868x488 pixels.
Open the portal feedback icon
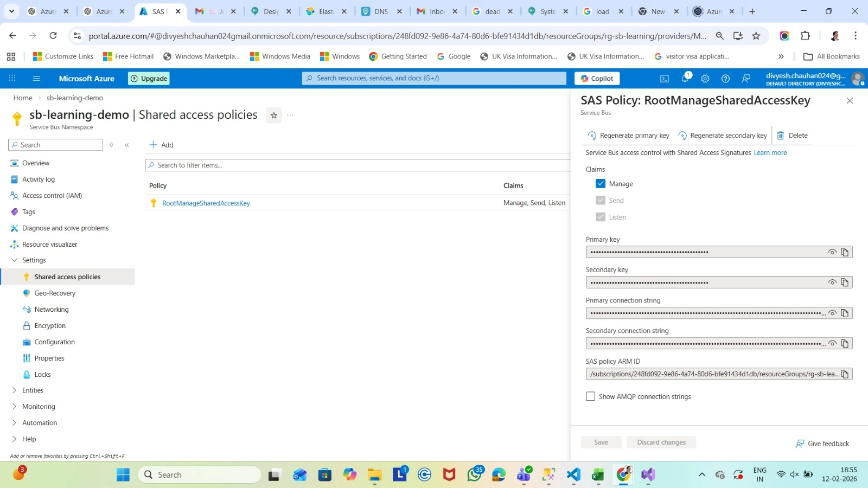[x=746, y=79]
